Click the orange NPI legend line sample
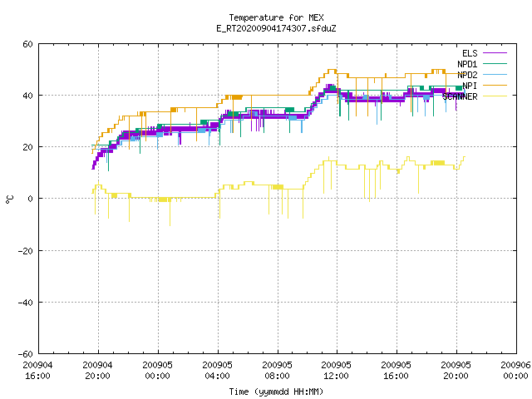The image size is (532, 399). pyautogui.click(x=495, y=85)
